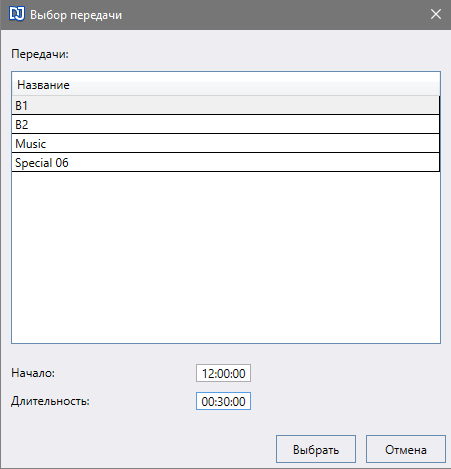Screen dimensions: 451x469
Task: Click the DJ application icon in title bar
Action: pos(17,14)
